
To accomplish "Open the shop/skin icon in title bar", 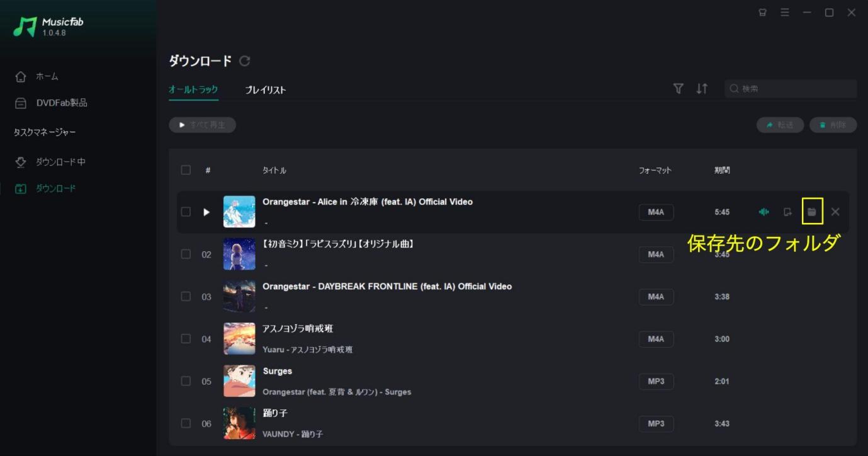I will click(x=762, y=13).
